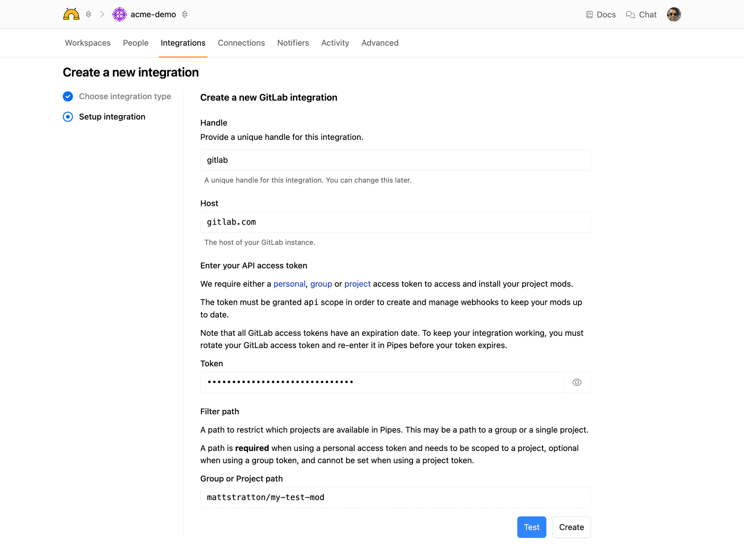Open the Docs link

(601, 15)
